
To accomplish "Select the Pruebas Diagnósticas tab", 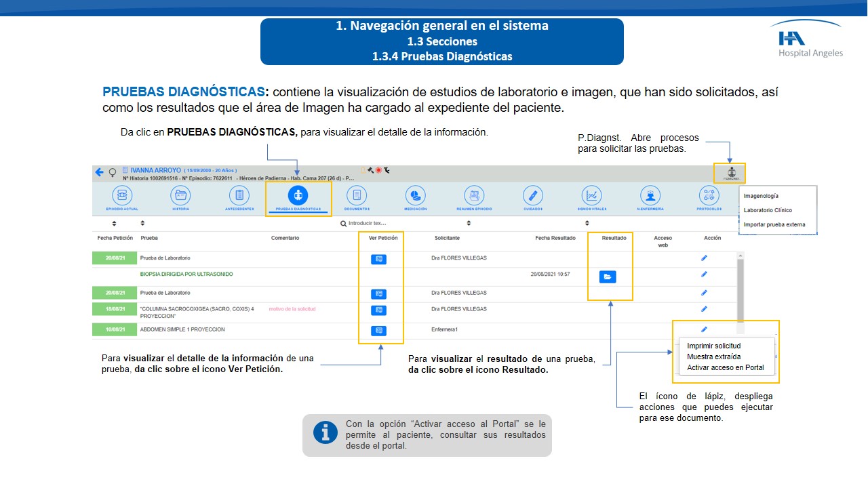I will click(298, 196).
